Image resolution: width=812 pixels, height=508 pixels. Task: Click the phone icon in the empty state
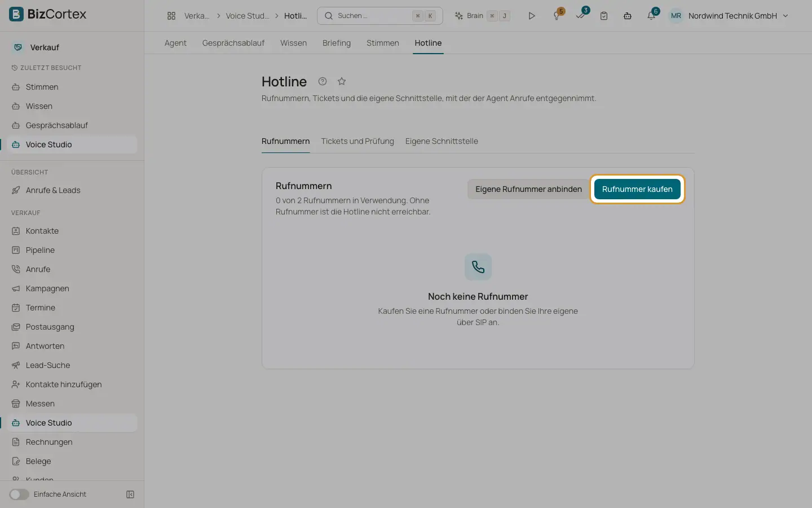478,267
